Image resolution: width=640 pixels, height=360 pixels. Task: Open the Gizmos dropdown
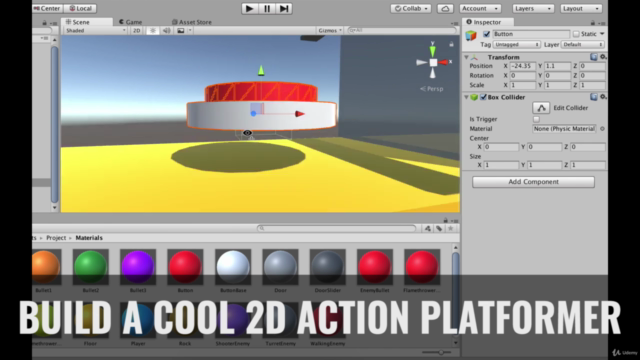tap(330, 31)
